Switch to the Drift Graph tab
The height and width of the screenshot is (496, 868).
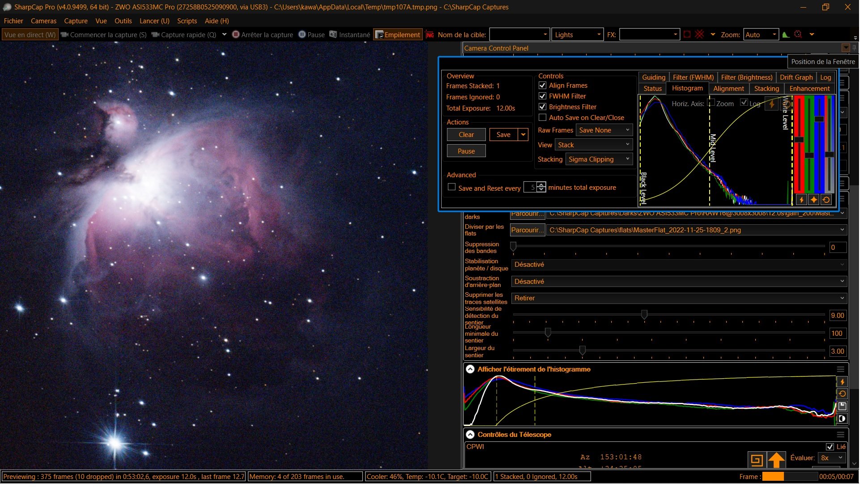[796, 77]
